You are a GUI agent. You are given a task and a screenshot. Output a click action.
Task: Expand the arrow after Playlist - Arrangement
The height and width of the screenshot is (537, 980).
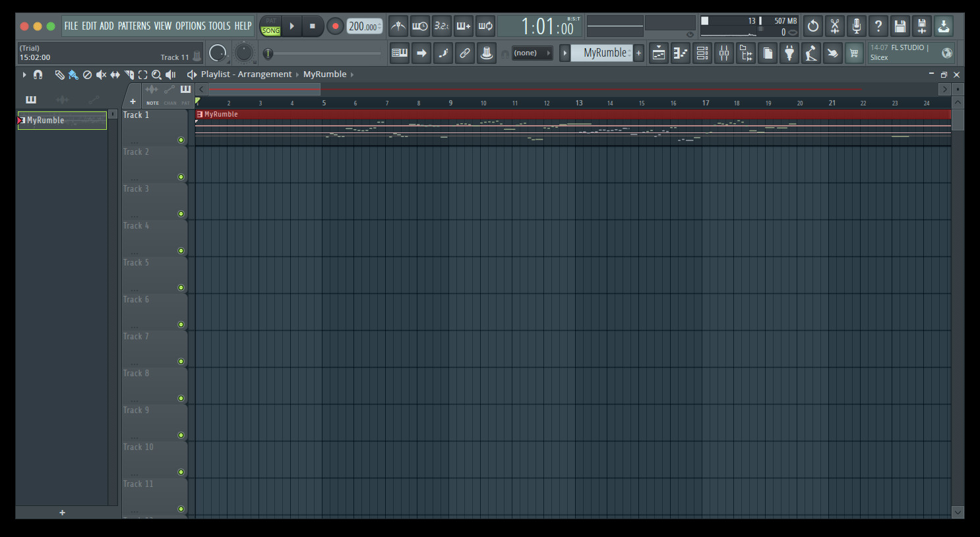[x=297, y=74]
